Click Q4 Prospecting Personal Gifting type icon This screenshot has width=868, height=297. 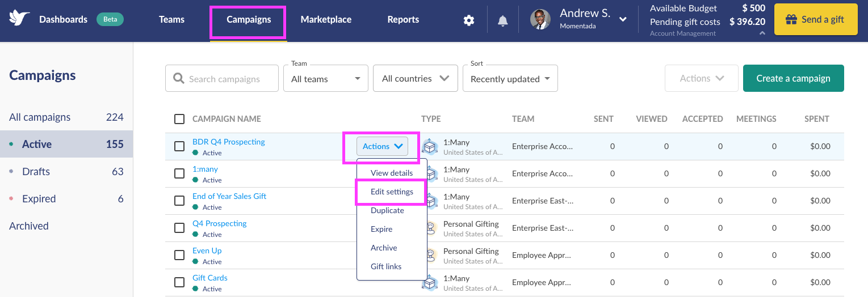(x=431, y=228)
